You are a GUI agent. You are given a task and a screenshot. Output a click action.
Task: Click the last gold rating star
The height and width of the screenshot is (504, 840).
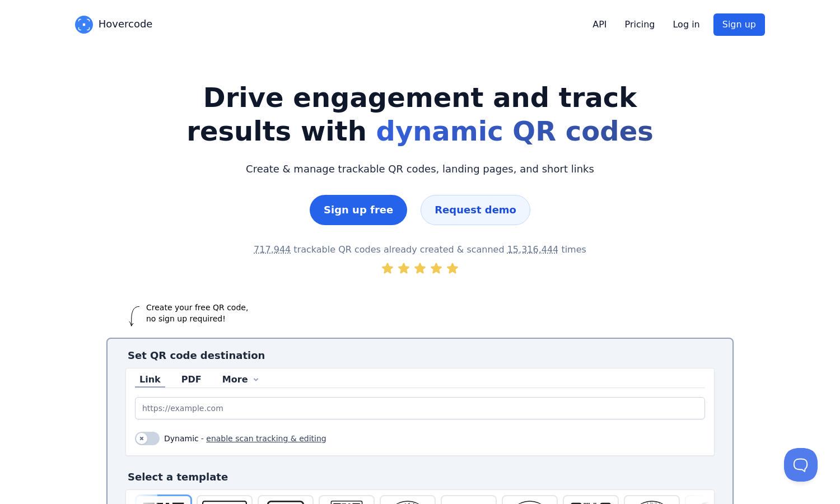[452, 269]
